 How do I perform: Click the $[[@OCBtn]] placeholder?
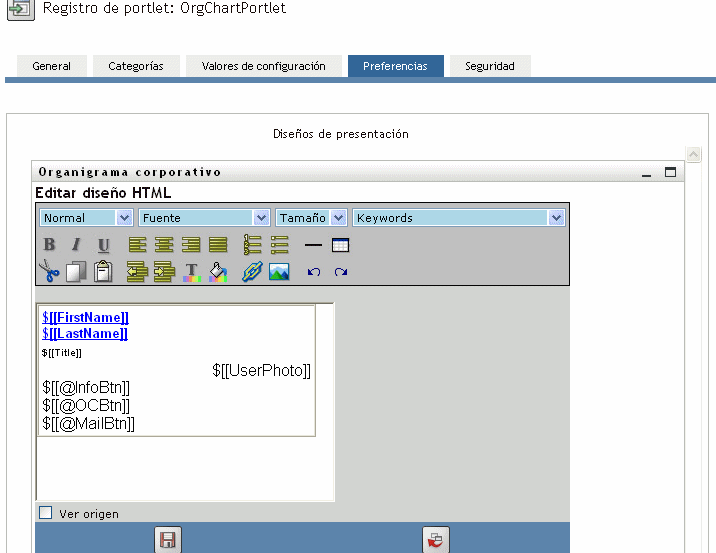tap(86, 406)
